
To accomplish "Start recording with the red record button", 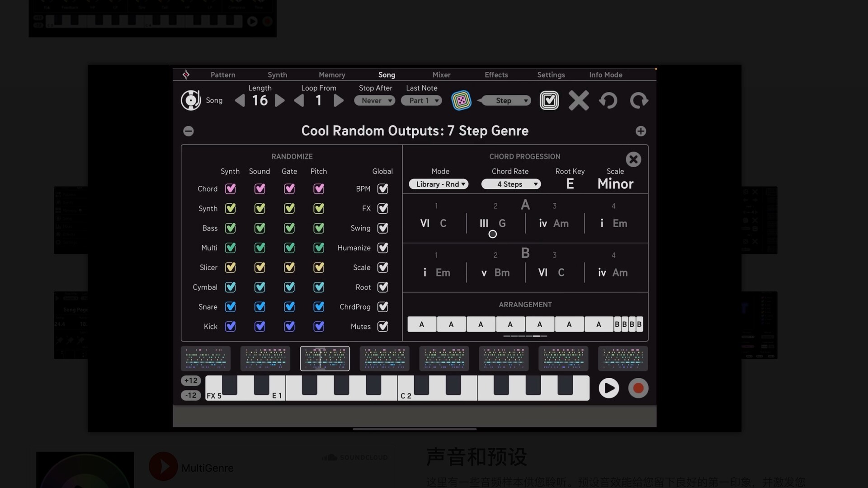I will pyautogui.click(x=638, y=388).
